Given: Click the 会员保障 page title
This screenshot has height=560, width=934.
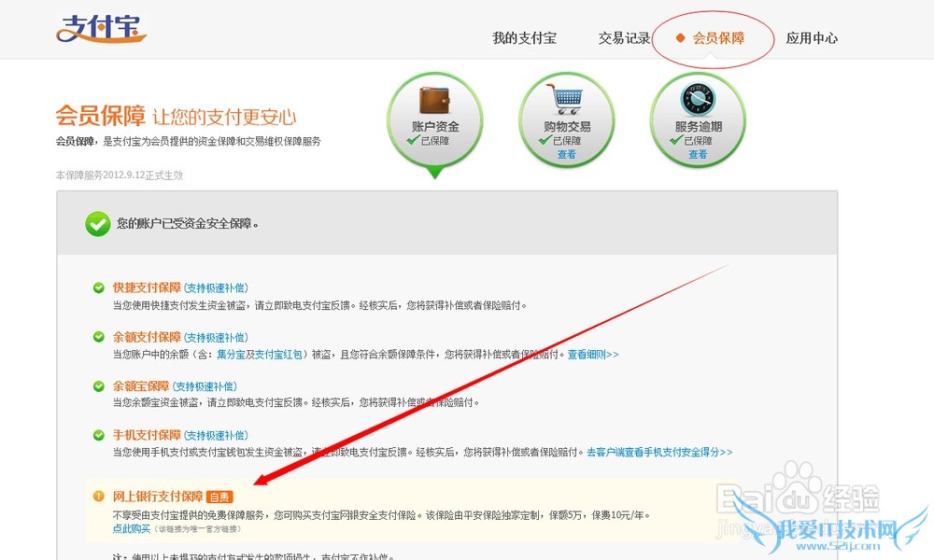Looking at the screenshot, I should (100, 116).
